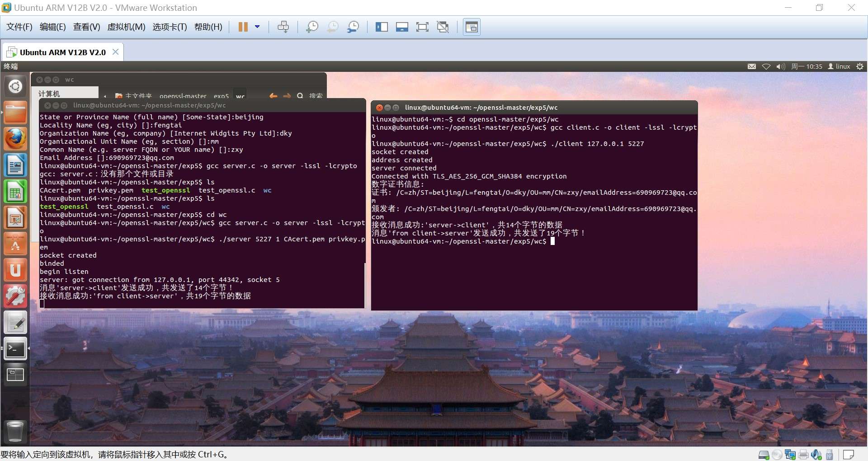Click the exp5 breadcrumb in file manager

pyautogui.click(x=221, y=96)
